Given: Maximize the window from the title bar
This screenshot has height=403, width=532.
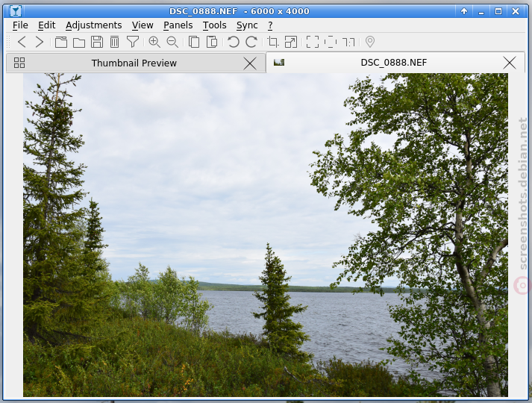Looking at the screenshot, I should click(x=498, y=11).
